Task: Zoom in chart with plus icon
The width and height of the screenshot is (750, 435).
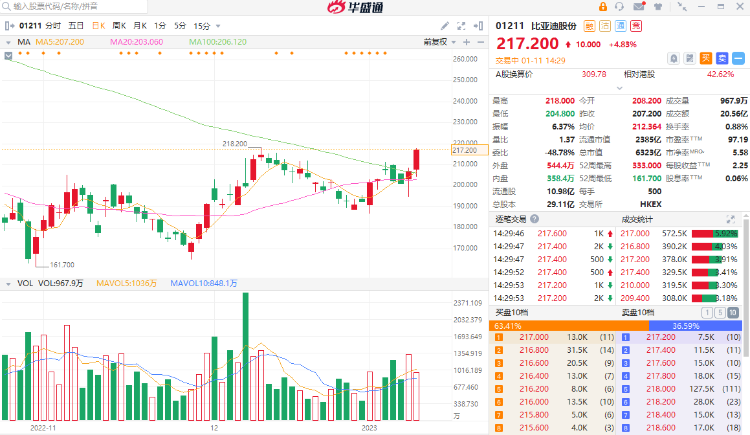Action: pyautogui.click(x=466, y=42)
